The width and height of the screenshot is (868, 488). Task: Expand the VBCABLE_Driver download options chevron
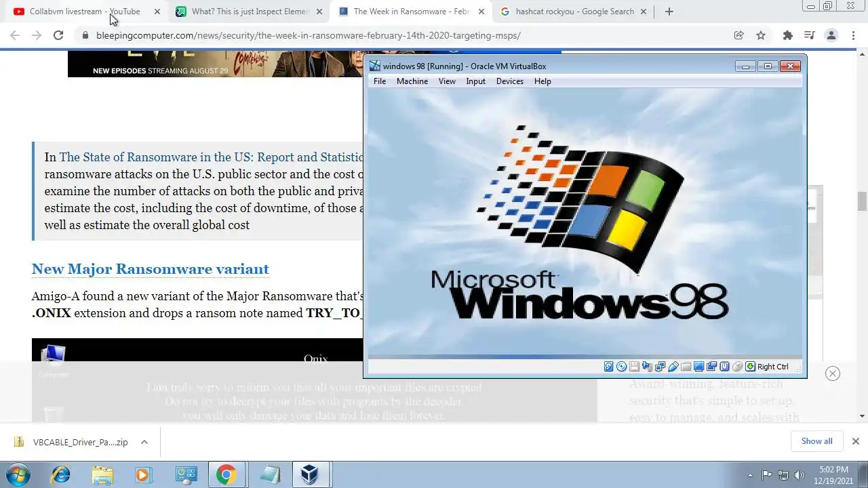[x=144, y=442]
